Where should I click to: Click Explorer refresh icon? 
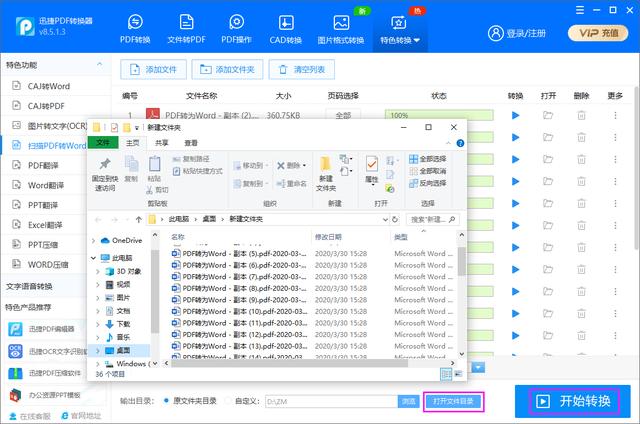point(395,220)
